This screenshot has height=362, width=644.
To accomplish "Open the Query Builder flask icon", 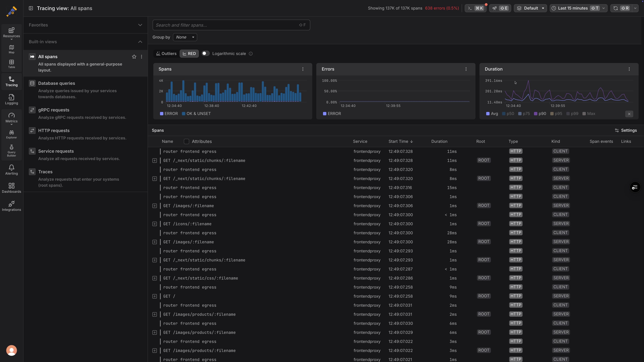I will [x=11, y=151].
